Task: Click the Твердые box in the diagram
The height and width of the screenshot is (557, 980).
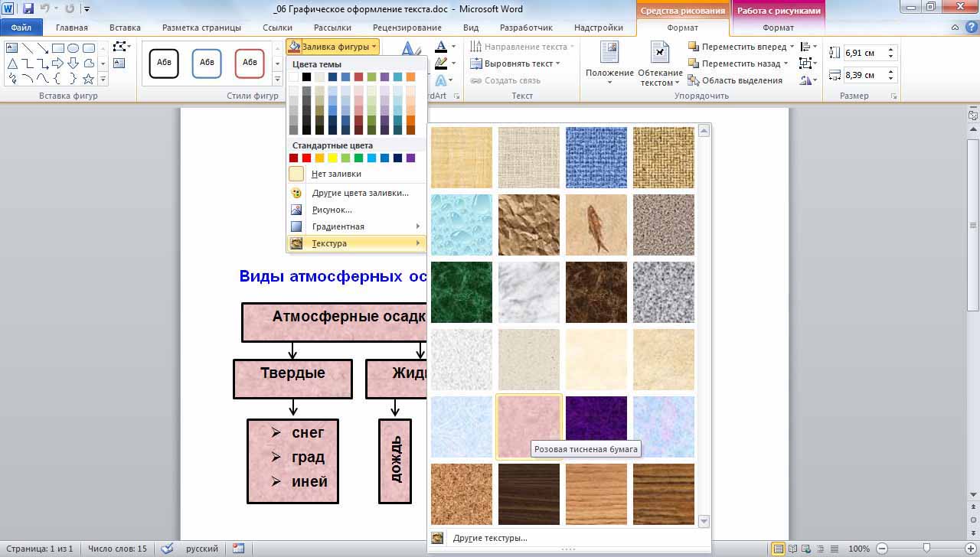Action: click(x=292, y=379)
